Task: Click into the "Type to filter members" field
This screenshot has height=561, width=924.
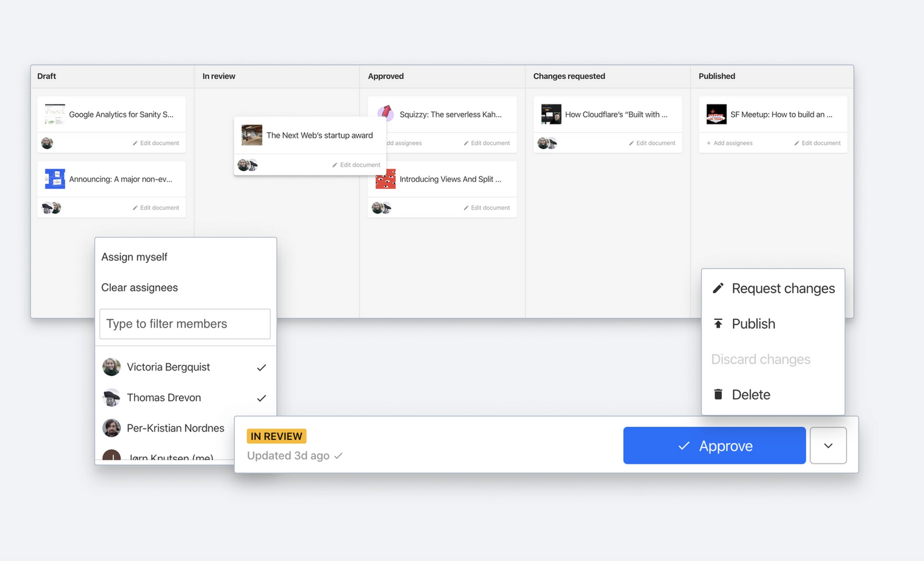Action: point(185,324)
